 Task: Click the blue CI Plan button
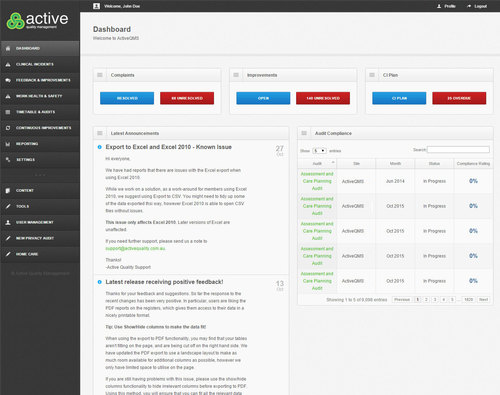[399, 98]
